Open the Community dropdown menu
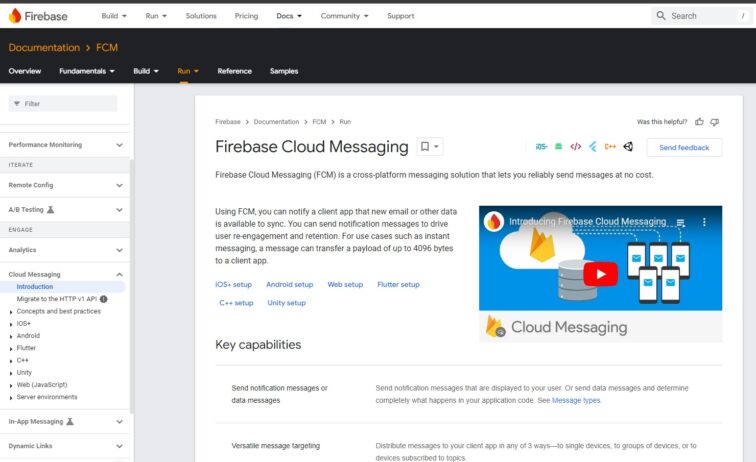The width and height of the screenshot is (756, 462). pyautogui.click(x=344, y=16)
